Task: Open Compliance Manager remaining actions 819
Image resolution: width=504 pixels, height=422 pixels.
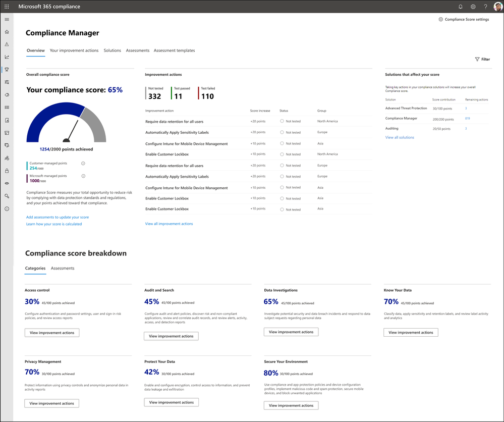Action: coord(467,118)
